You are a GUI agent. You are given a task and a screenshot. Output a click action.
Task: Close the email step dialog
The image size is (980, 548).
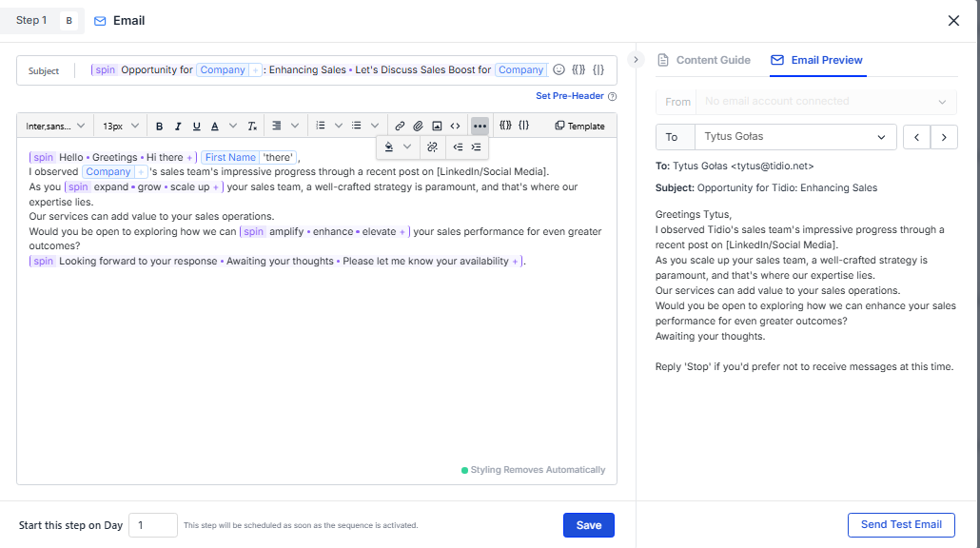[953, 21]
